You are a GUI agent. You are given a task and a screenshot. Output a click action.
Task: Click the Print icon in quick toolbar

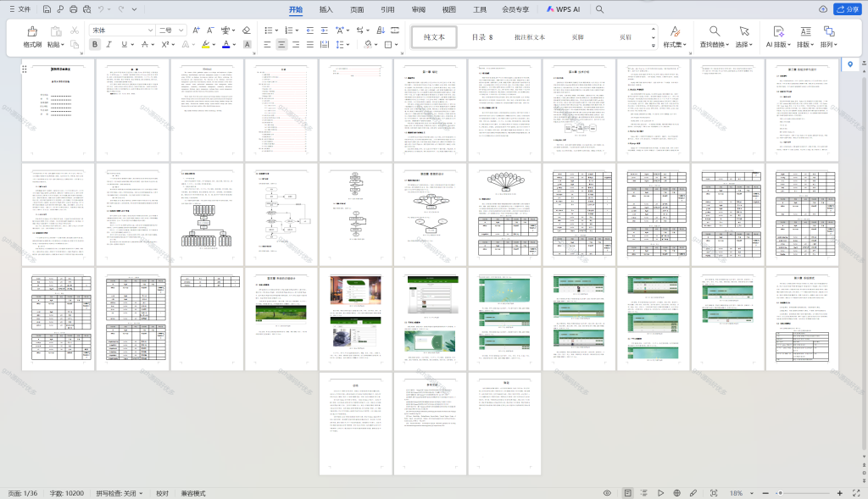pyautogui.click(x=73, y=9)
